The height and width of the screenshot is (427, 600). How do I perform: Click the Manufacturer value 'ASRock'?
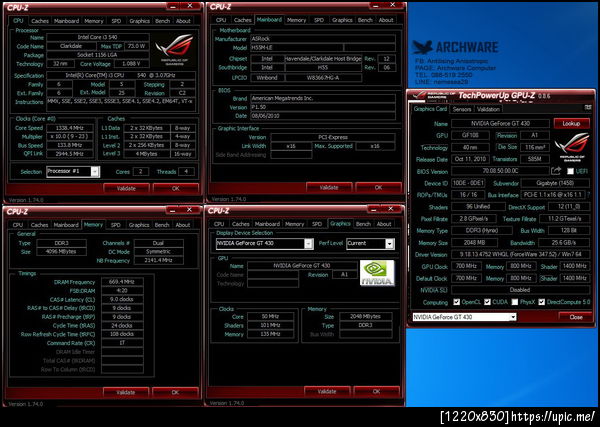(323, 39)
